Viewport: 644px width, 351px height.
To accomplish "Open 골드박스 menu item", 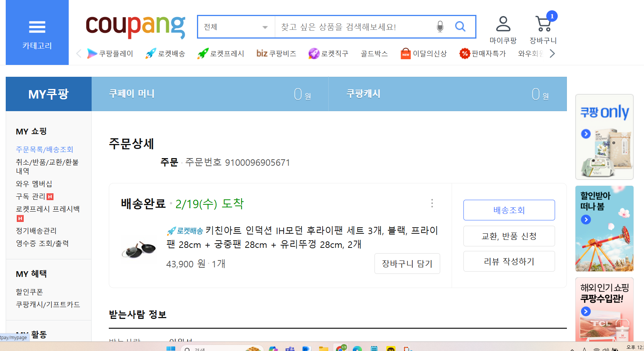I will (x=374, y=53).
